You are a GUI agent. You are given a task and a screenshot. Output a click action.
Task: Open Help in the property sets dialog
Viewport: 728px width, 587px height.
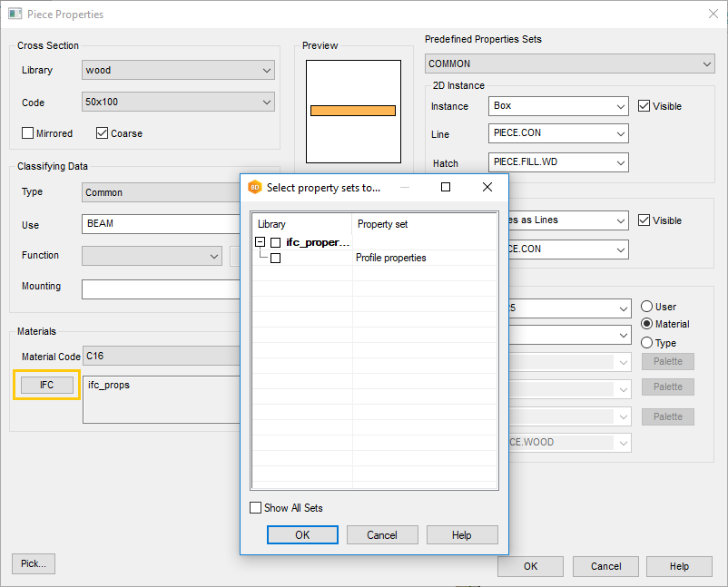coord(461,535)
